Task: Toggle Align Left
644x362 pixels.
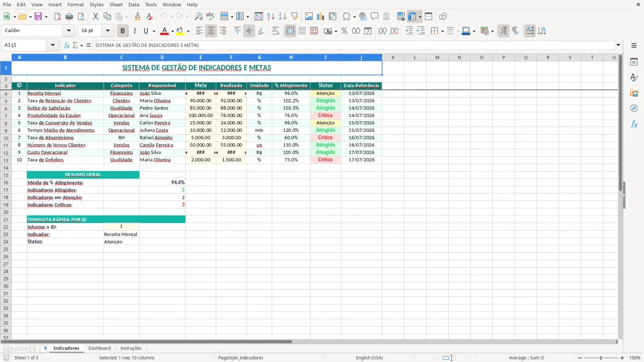Action: coord(199,31)
